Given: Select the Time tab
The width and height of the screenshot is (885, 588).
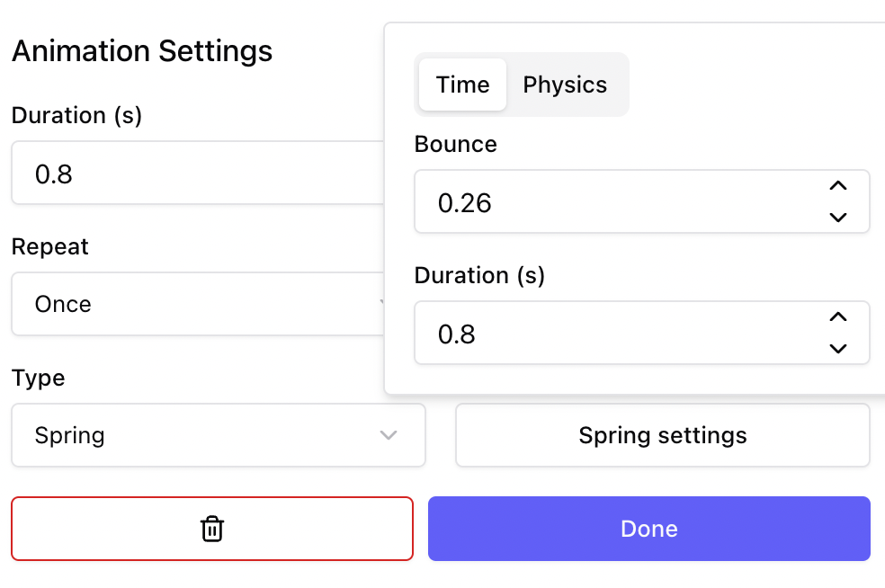Looking at the screenshot, I should pyautogui.click(x=462, y=85).
